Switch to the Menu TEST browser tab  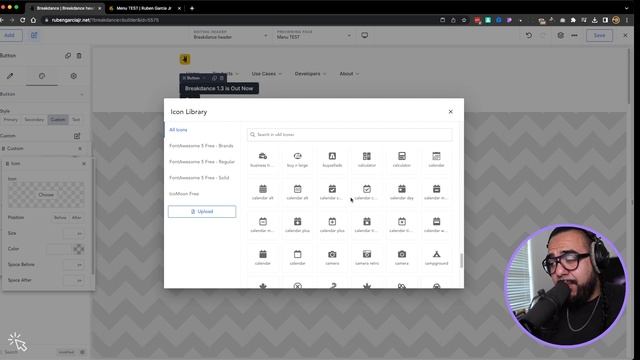pos(144,8)
